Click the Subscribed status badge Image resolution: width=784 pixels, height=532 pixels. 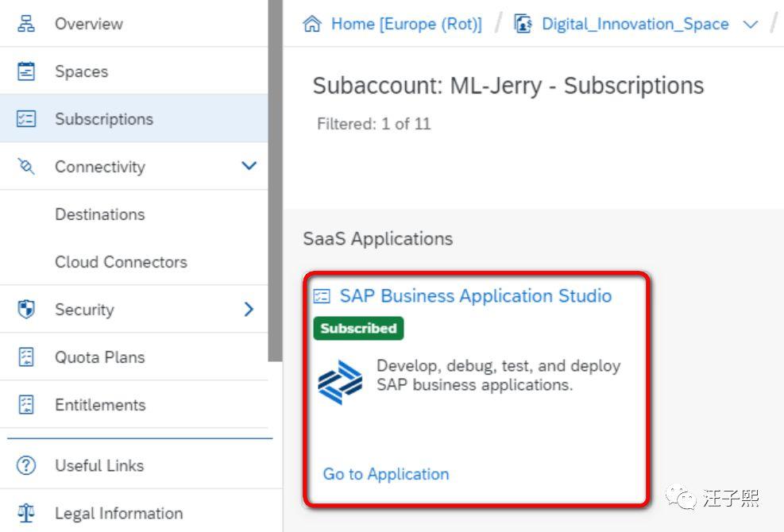click(358, 328)
